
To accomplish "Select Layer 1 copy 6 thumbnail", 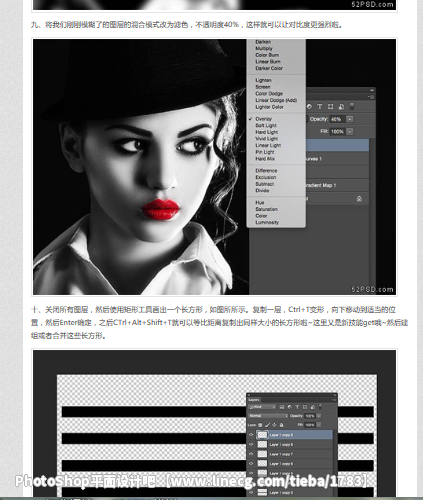I will (x=262, y=464).
